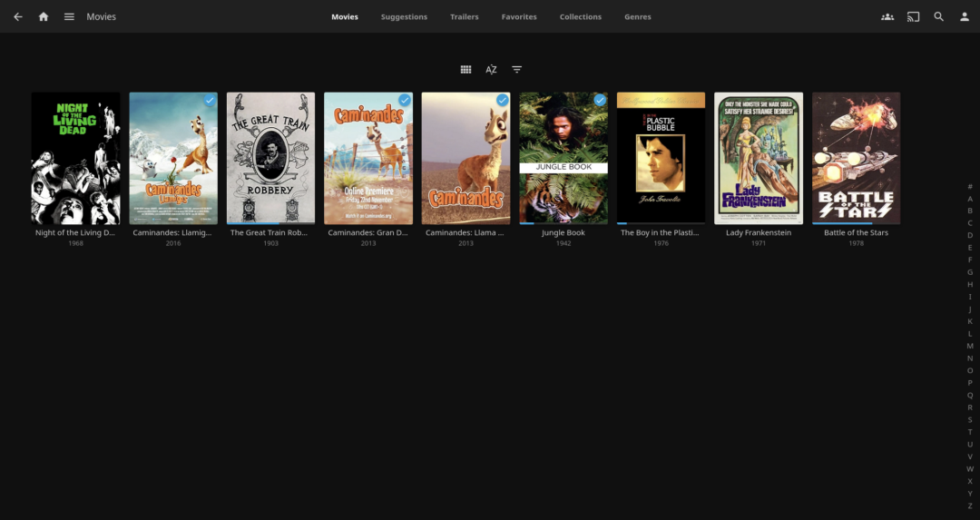
Task: Click year 1968 under Night of the Living Dead
Action: (75, 243)
